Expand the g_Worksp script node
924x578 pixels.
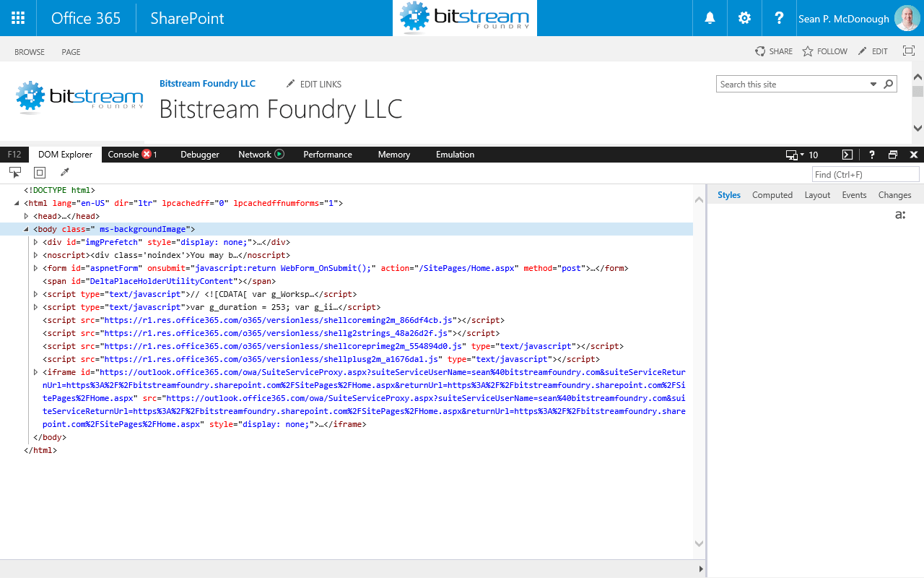(x=36, y=294)
